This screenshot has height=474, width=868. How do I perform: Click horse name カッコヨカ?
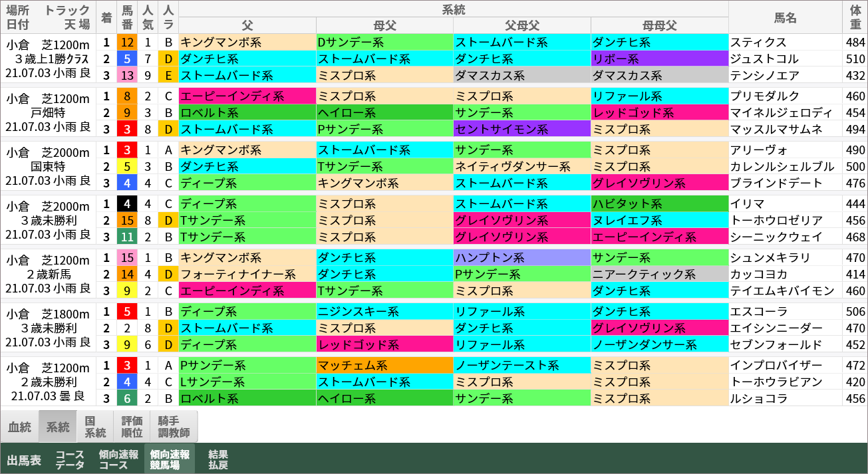pos(758,274)
